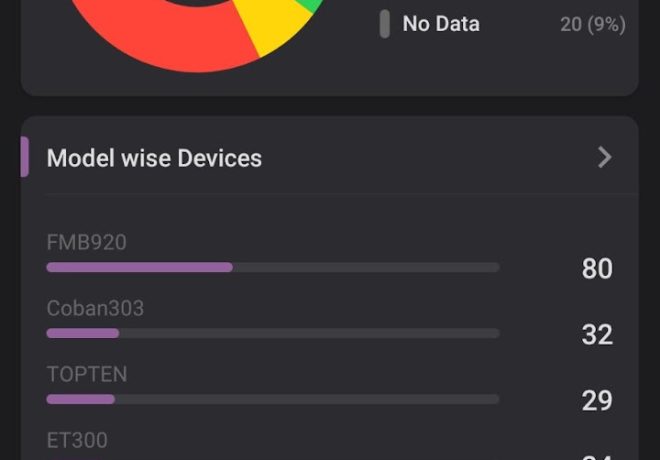Tap the FMB920 device count 80

pos(597,268)
